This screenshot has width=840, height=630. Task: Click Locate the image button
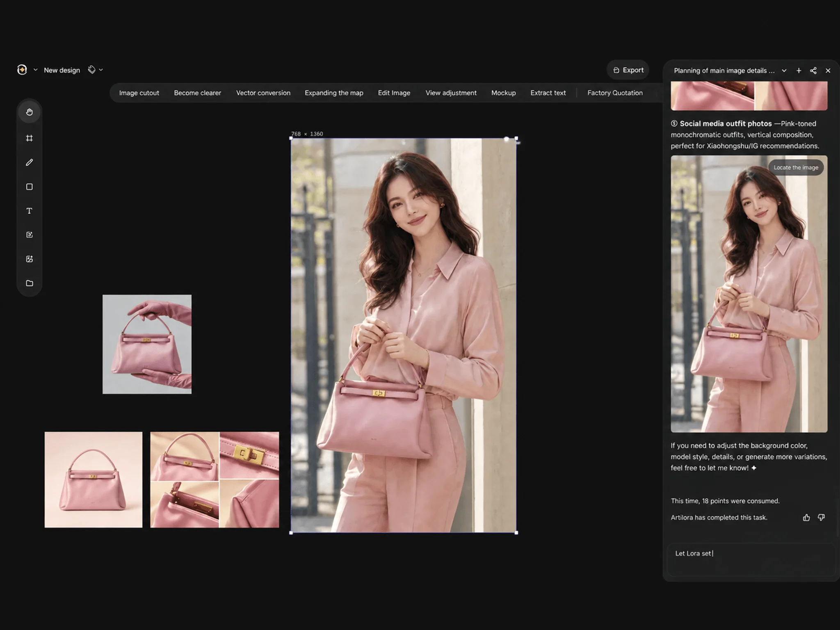(796, 167)
